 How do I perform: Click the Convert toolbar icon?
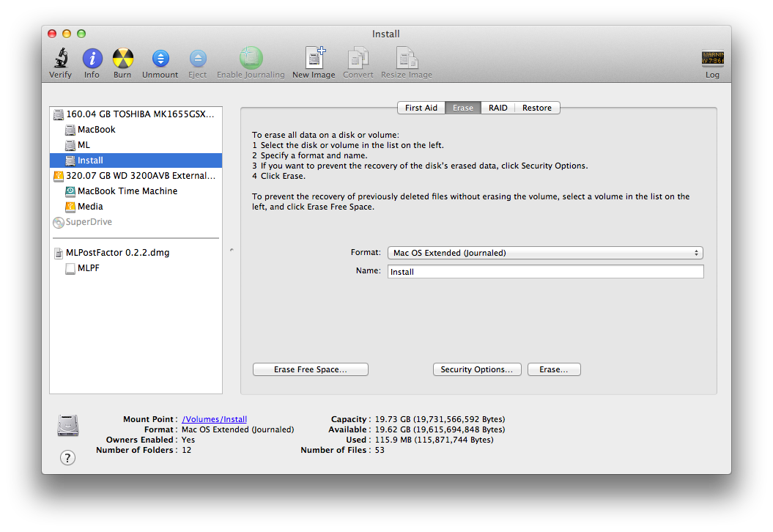coord(358,58)
